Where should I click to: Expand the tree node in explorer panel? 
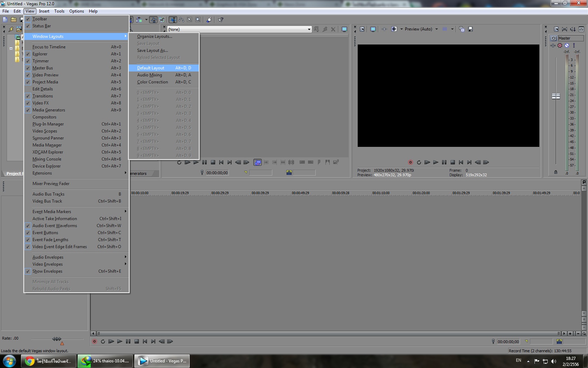point(11,48)
